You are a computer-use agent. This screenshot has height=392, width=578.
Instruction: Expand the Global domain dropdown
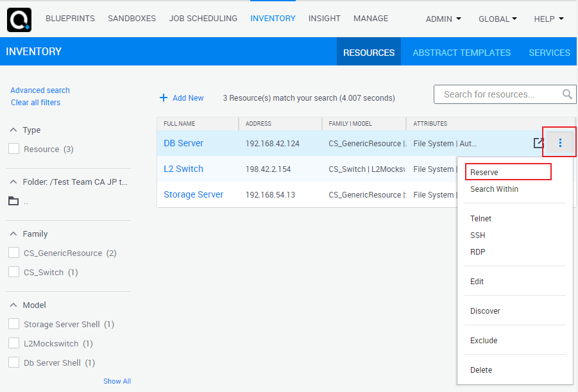tap(498, 19)
